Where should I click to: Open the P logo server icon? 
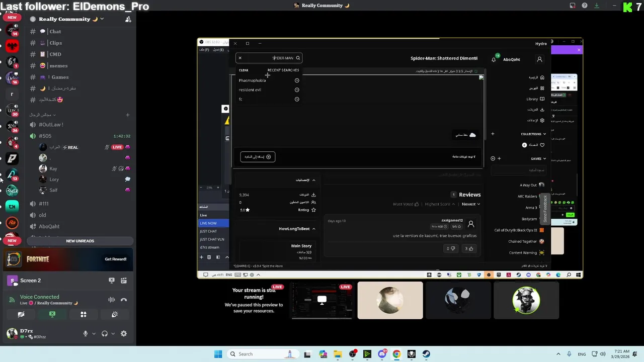12,158
